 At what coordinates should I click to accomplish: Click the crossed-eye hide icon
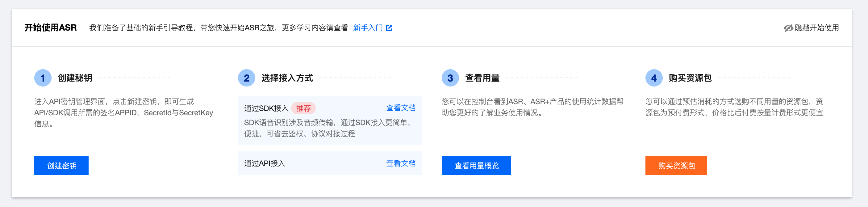click(x=788, y=28)
